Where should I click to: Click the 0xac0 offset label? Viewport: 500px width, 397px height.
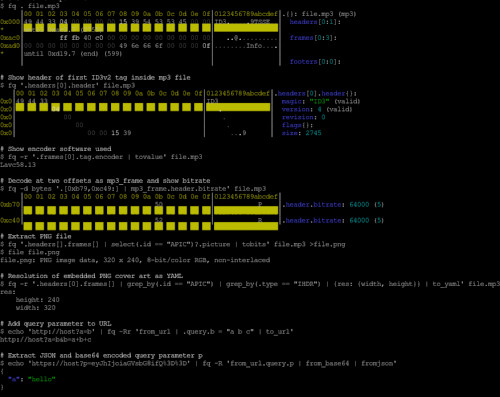[x=10, y=38]
